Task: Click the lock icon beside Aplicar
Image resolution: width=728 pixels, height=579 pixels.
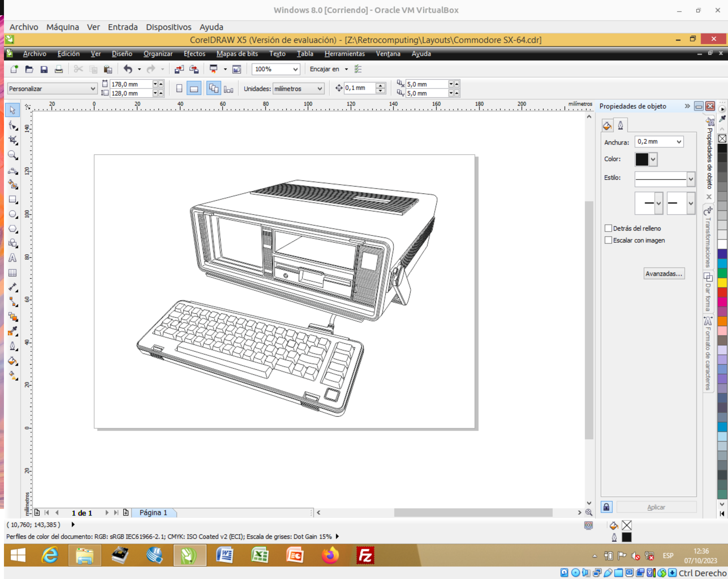Action: tap(606, 507)
